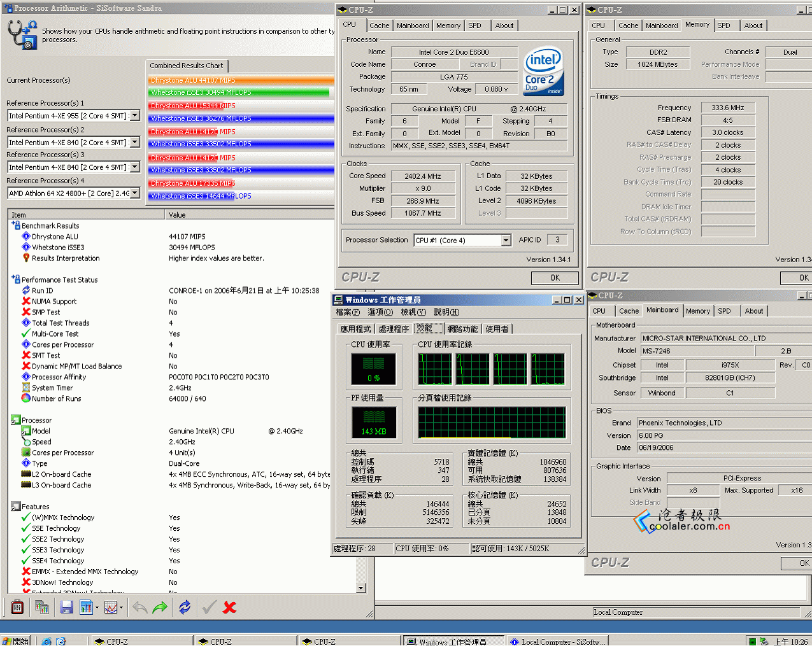
Task: Click the red X cancel icon in toolbar
Action: point(229,608)
